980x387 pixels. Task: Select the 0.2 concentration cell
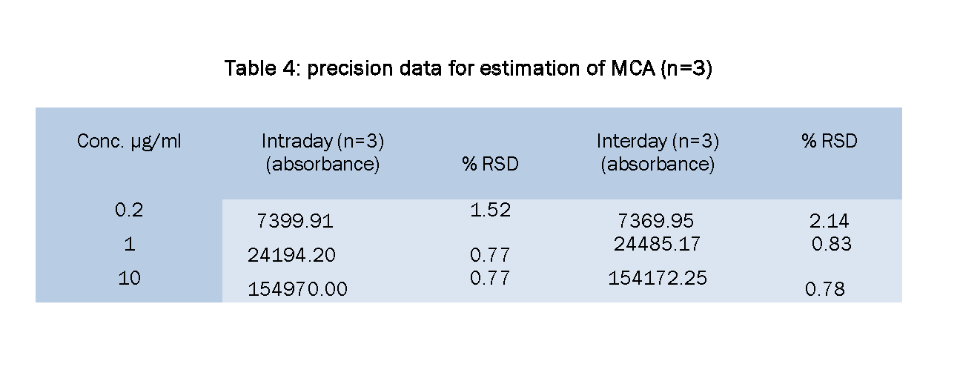click(x=129, y=210)
